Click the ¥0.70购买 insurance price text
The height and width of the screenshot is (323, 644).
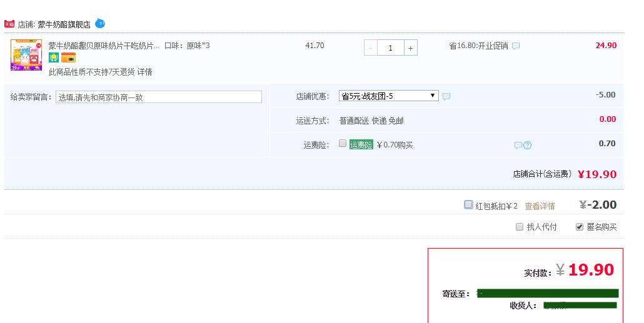point(395,145)
